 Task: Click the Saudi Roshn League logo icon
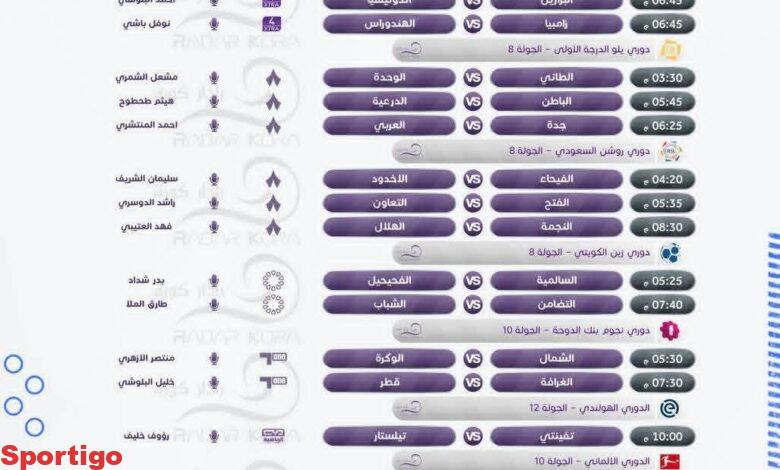pyautogui.click(x=671, y=152)
